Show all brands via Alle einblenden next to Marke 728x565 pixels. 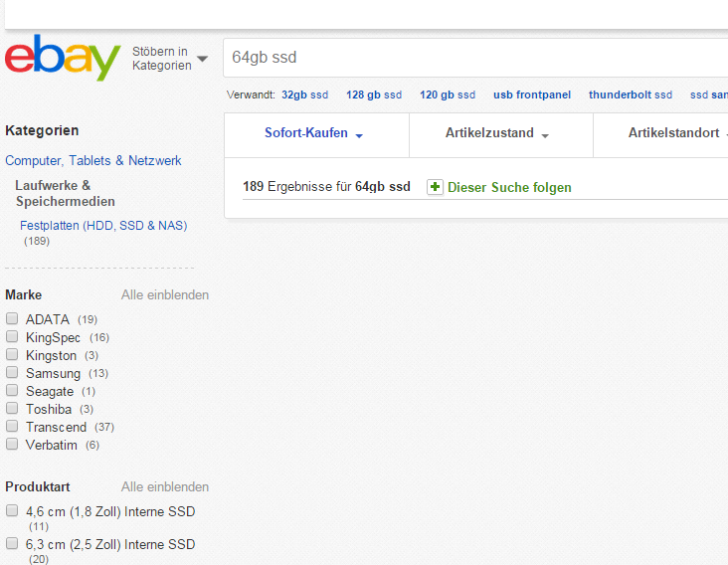165,295
